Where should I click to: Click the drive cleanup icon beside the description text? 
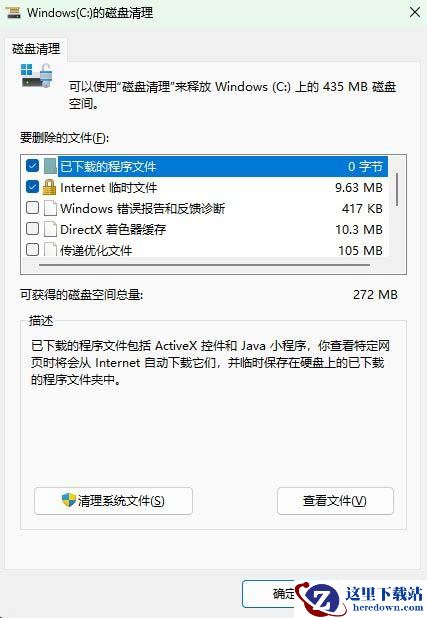point(37,76)
